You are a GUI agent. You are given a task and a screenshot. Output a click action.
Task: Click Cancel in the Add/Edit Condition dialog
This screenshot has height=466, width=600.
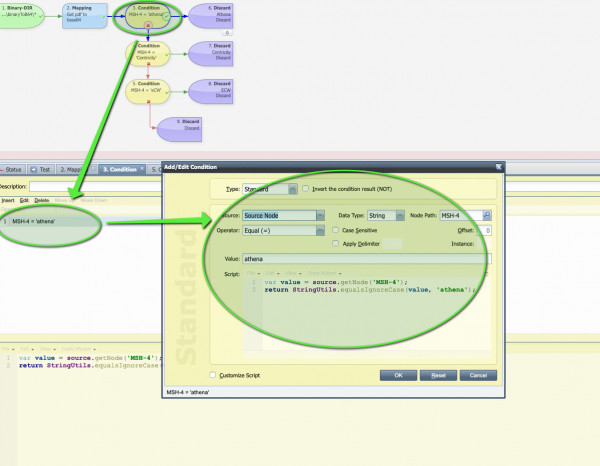click(x=478, y=375)
